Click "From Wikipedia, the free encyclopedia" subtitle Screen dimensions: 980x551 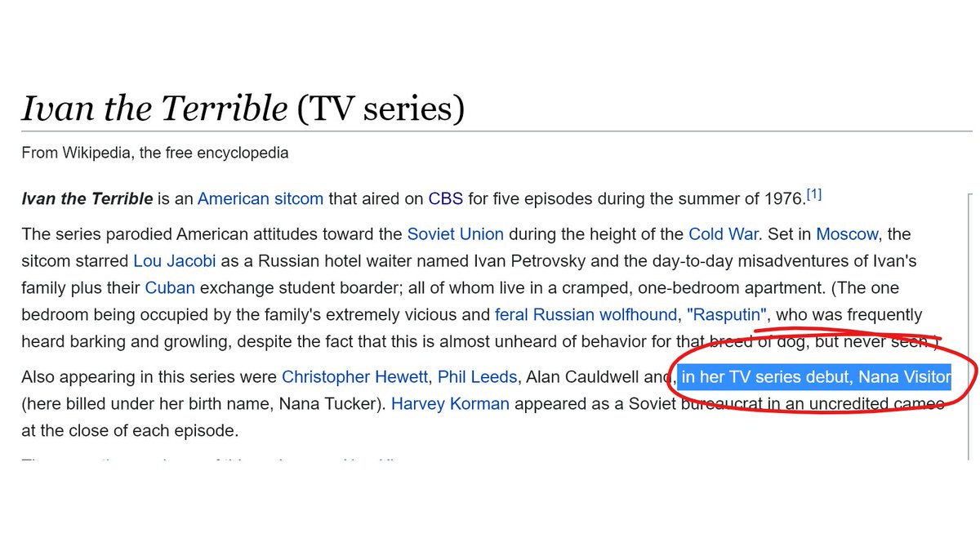155,153
